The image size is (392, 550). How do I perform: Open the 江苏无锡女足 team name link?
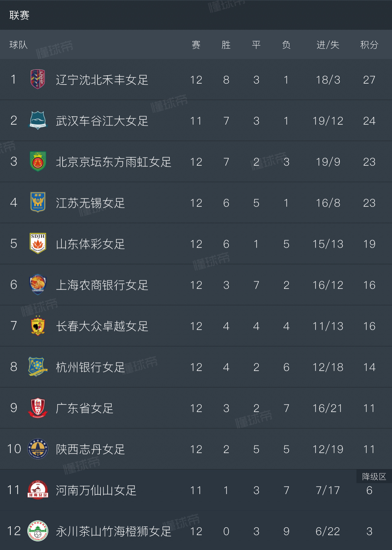(91, 203)
